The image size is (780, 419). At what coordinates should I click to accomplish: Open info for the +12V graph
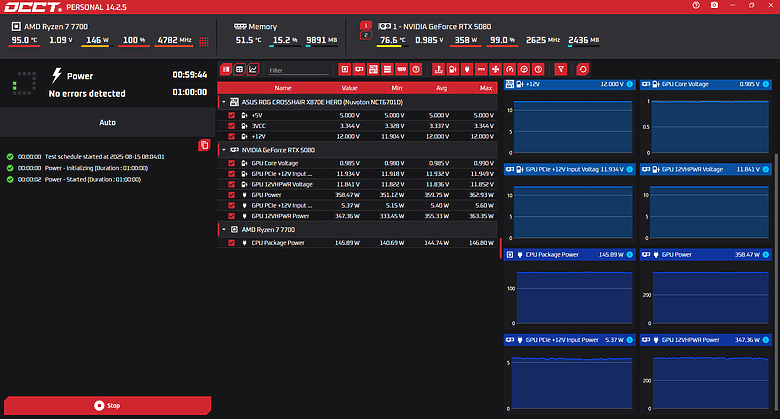coord(630,84)
